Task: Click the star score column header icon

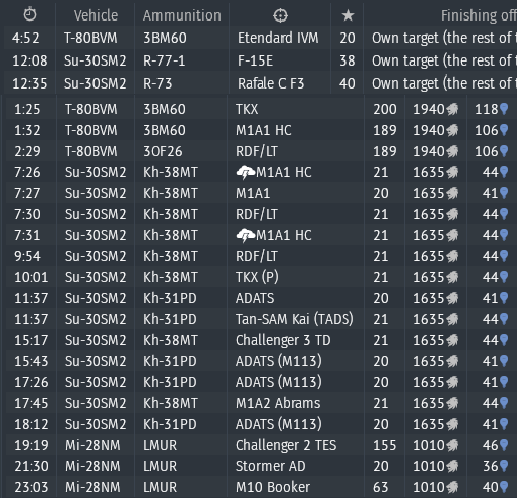Action: pyautogui.click(x=348, y=15)
